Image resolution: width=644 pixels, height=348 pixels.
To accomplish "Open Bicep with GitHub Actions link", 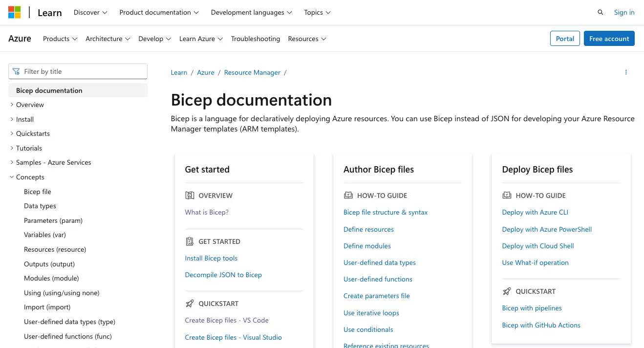I will [541, 325].
